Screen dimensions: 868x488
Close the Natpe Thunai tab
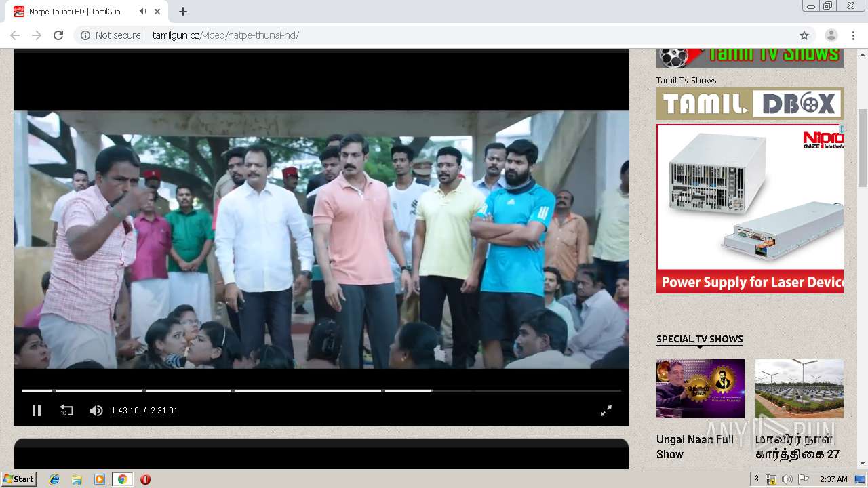tap(158, 12)
